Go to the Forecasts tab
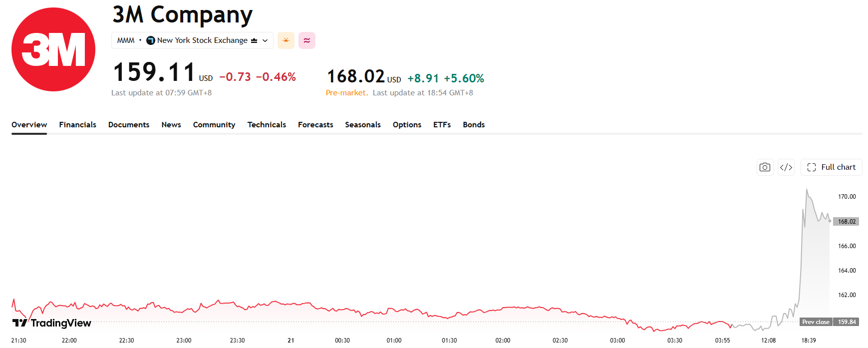This screenshot has height=348, width=868. coord(315,125)
